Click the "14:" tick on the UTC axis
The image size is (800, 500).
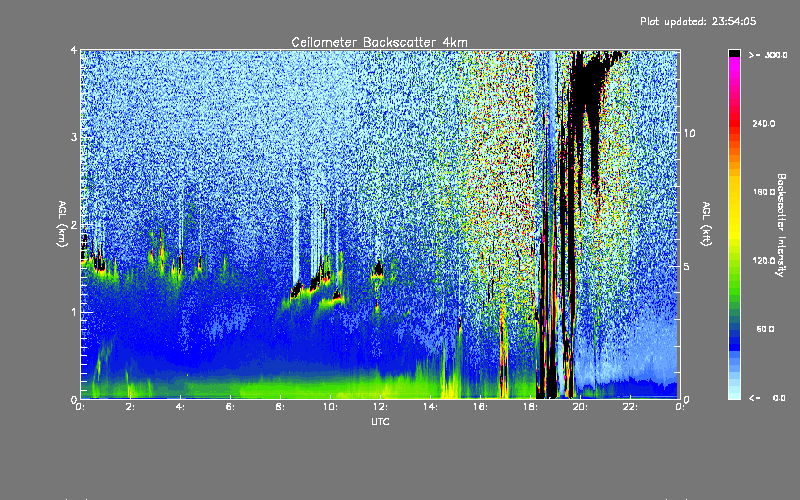pyautogui.click(x=430, y=407)
